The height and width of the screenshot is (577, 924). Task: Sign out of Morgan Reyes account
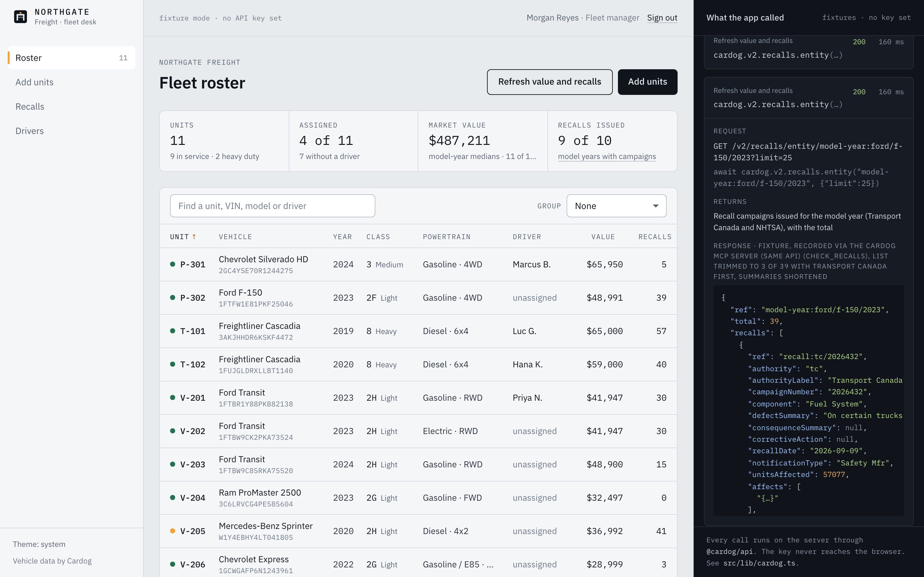pyautogui.click(x=662, y=18)
